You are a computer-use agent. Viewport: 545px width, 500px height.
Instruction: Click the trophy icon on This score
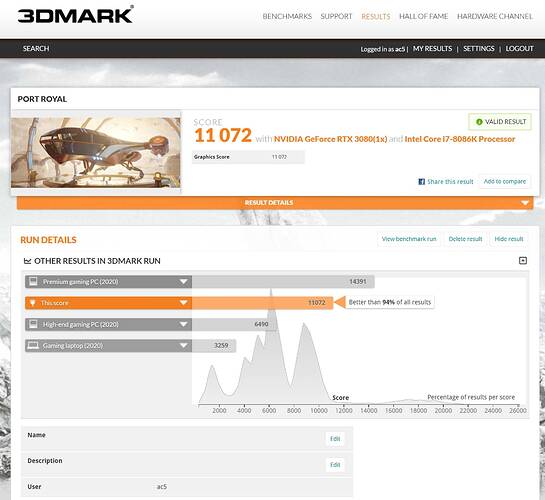click(x=33, y=303)
